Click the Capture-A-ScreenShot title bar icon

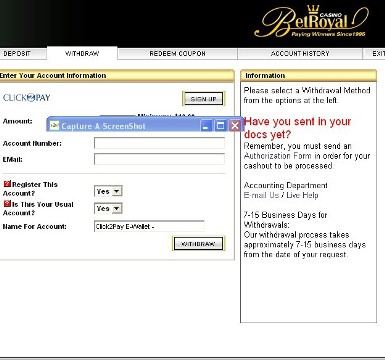pos(54,125)
